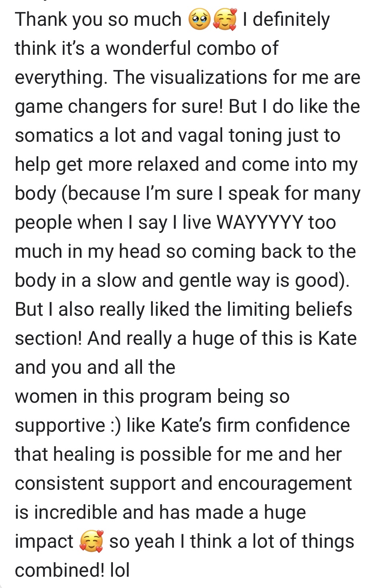
Task: Click the pleading face emoji
Action: pyautogui.click(x=199, y=20)
